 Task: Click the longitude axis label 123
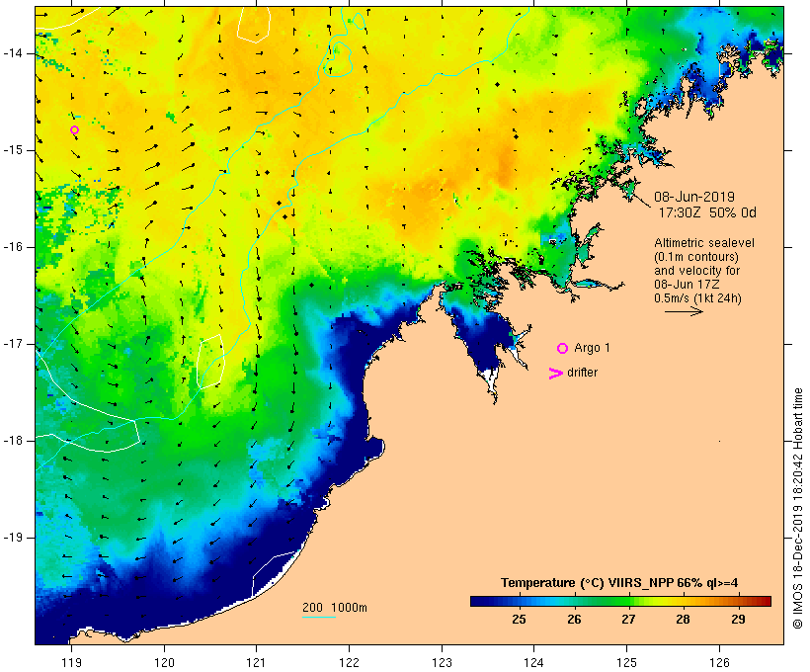click(442, 662)
